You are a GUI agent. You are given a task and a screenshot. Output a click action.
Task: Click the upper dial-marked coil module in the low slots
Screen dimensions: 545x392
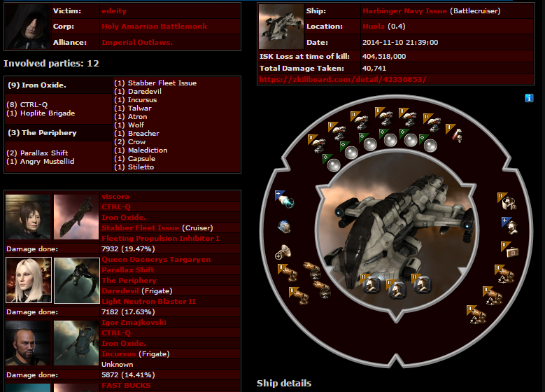(x=312, y=271)
